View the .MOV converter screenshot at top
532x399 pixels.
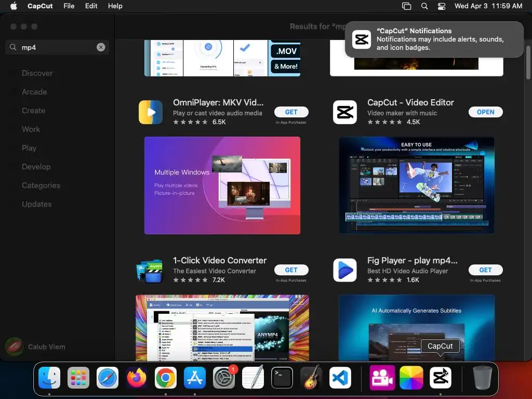click(222, 58)
